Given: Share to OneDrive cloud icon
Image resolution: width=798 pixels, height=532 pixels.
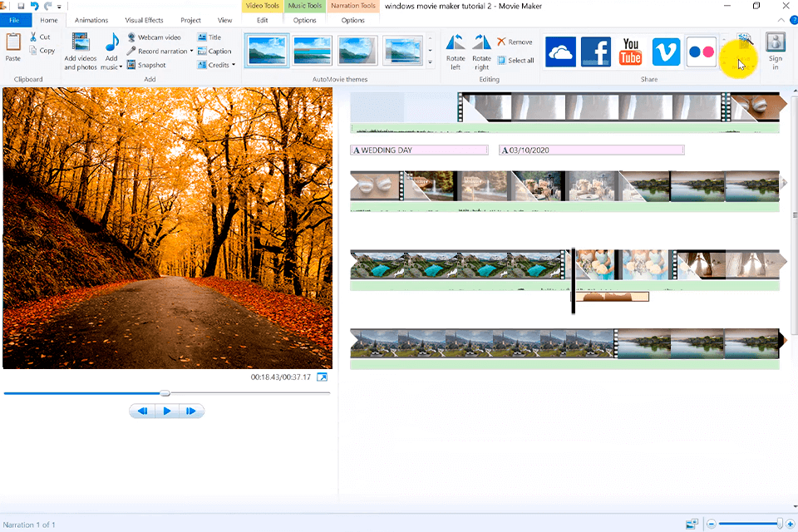Looking at the screenshot, I should point(560,52).
